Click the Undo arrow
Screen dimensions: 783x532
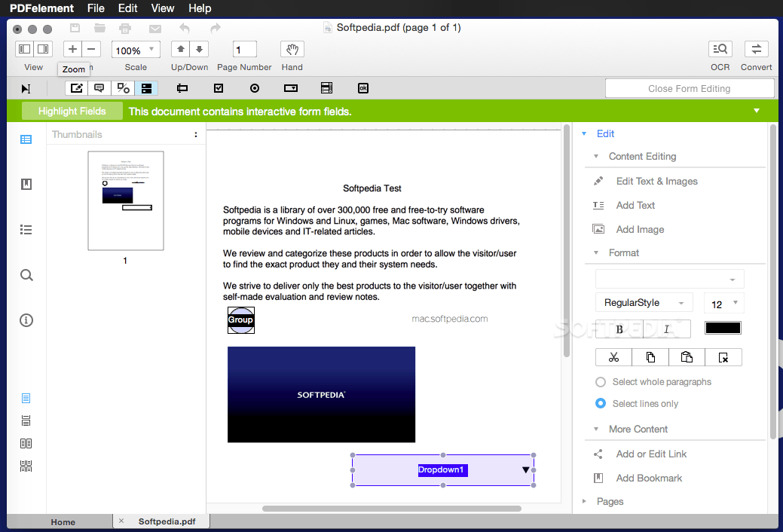click(x=185, y=28)
